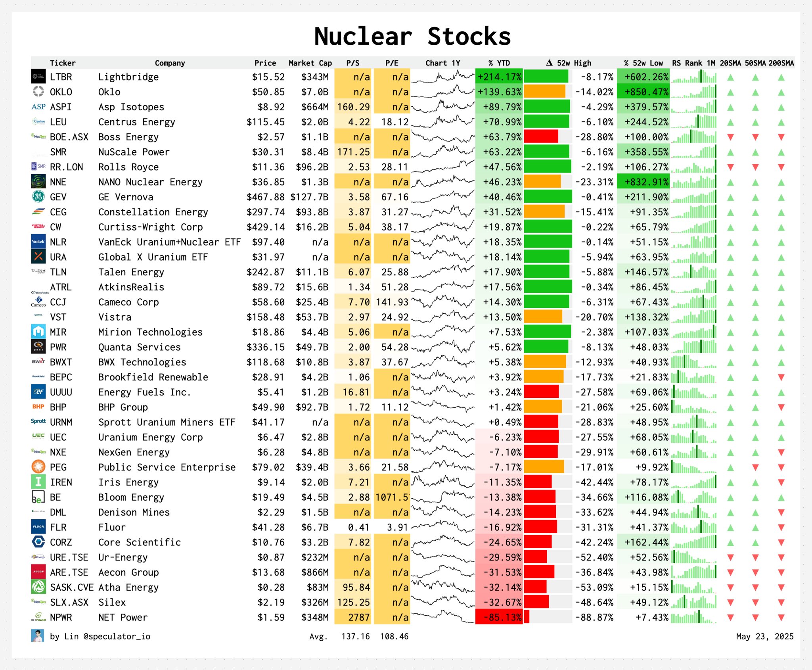812x670 pixels.
Task: Click the Core Scientific hexagon logo
Action: 38,542
